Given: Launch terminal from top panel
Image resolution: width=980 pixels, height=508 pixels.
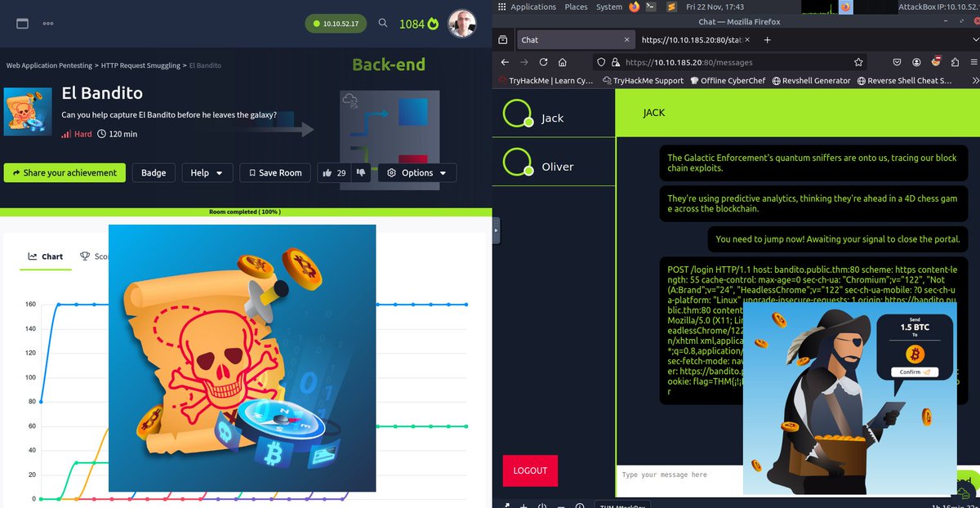Looking at the screenshot, I should point(651,7).
